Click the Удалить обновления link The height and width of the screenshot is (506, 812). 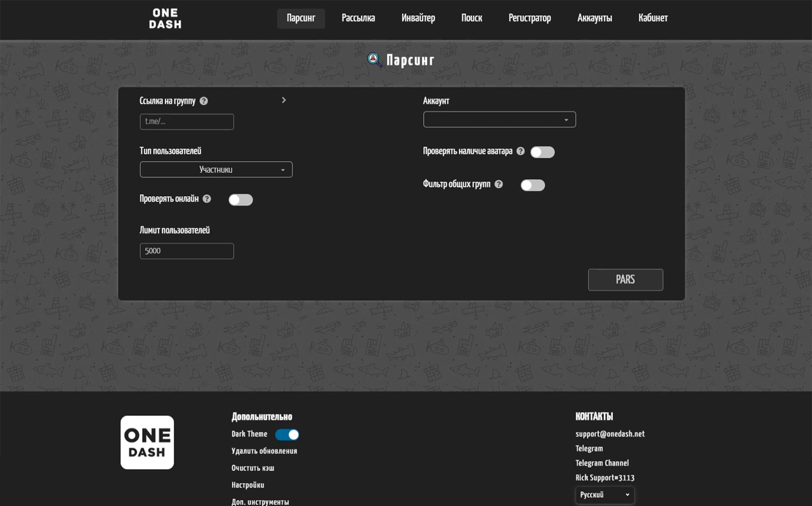pyautogui.click(x=264, y=451)
